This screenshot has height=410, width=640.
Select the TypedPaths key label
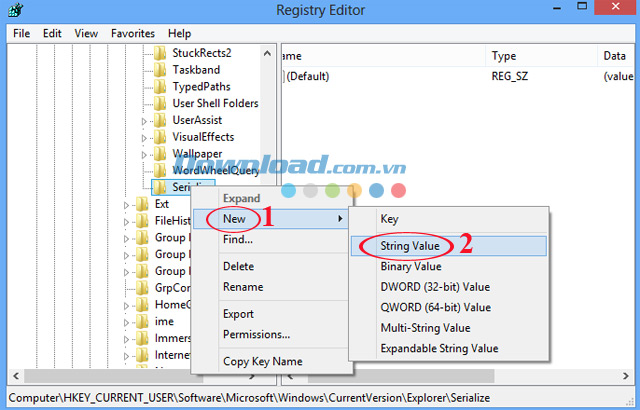point(201,86)
